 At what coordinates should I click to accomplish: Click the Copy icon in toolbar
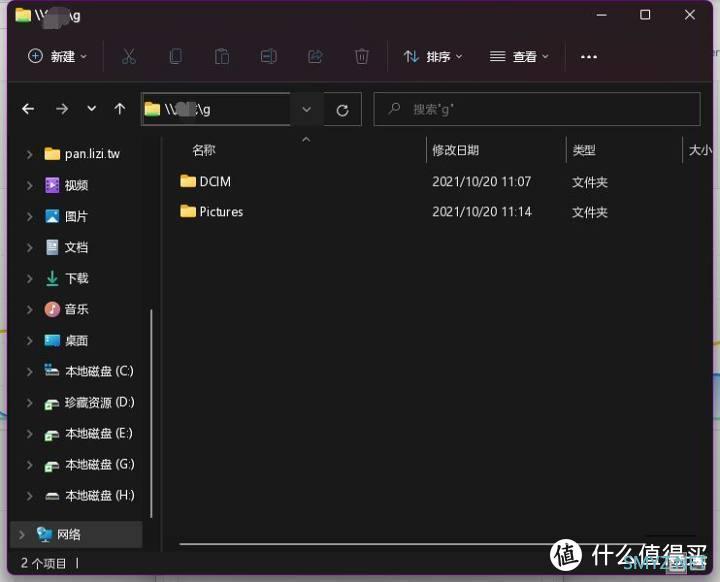(x=175, y=57)
